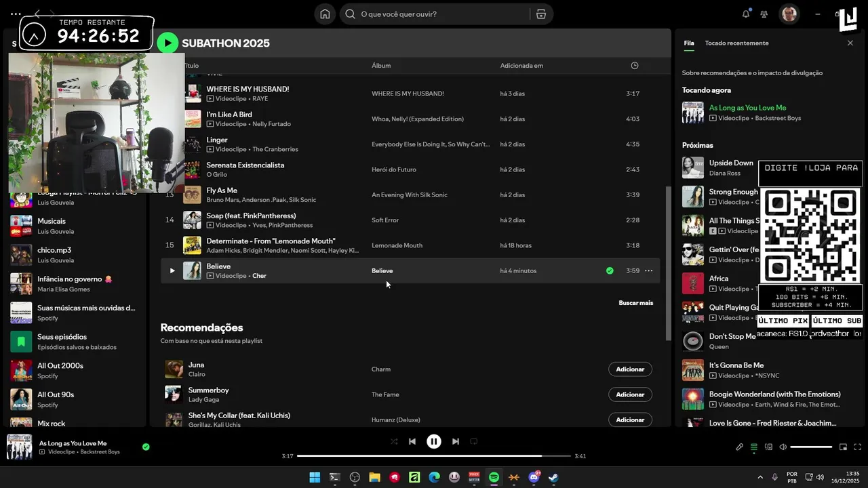Select the Linger track by The Cranberries
This screenshot has width=868, height=488.
coord(410,144)
